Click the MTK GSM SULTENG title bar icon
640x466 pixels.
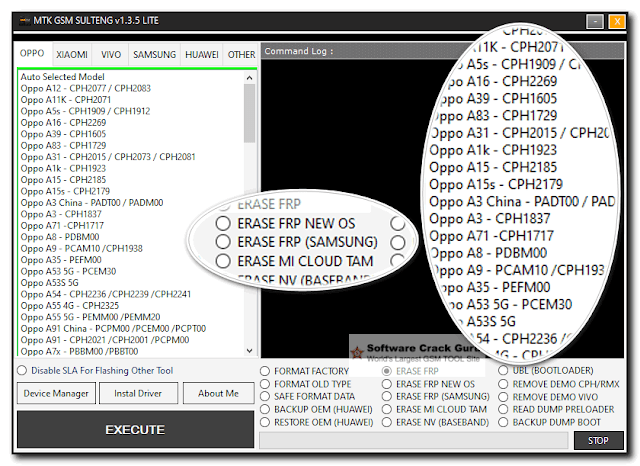coord(24,20)
